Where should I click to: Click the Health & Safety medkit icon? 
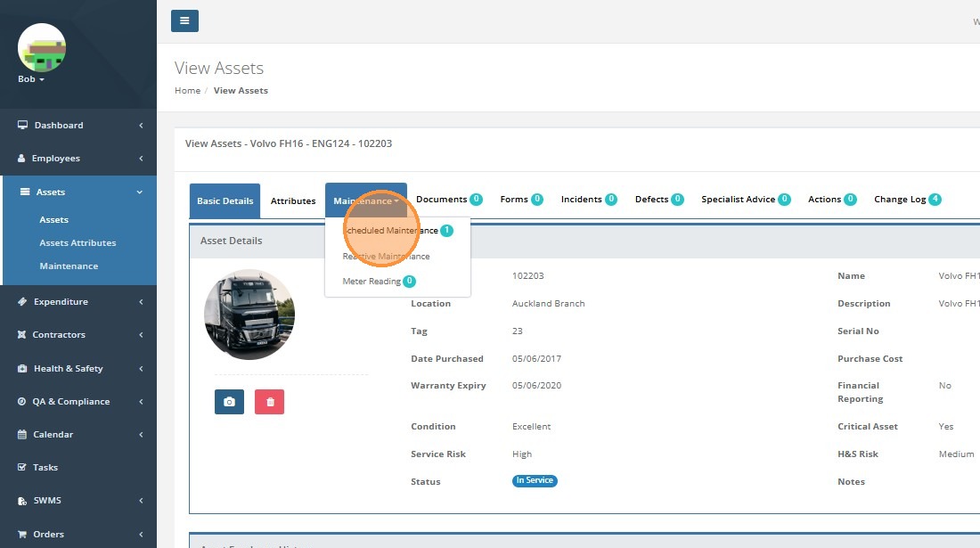[x=22, y=368]
